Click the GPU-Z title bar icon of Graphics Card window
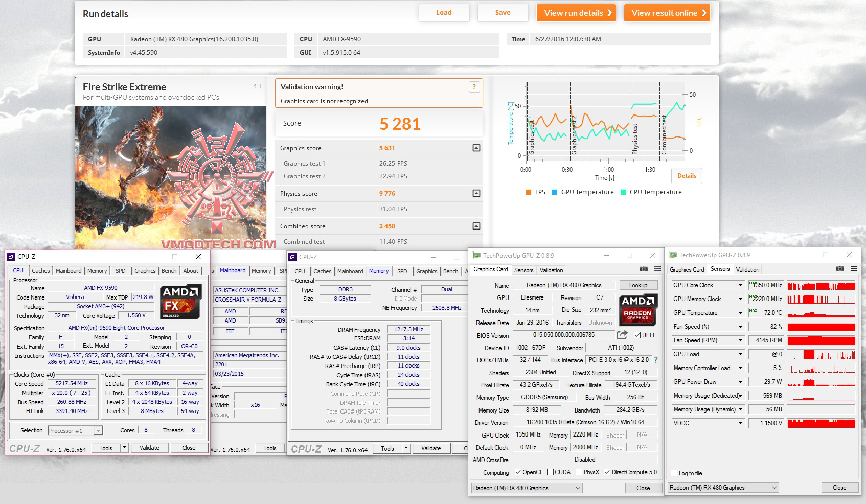This screenshot has width=866, height=504. (477, 256)
